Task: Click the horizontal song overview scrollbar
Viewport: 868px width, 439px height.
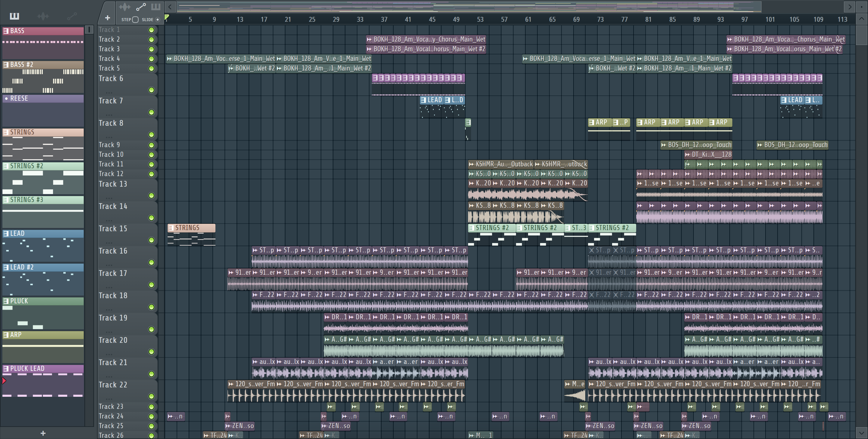Action: (468, 6)
